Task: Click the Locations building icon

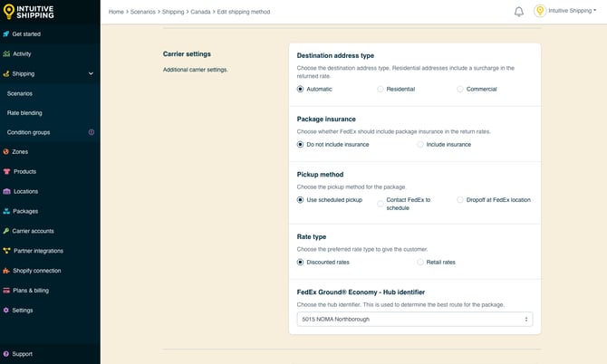Action: coord(6,191)
